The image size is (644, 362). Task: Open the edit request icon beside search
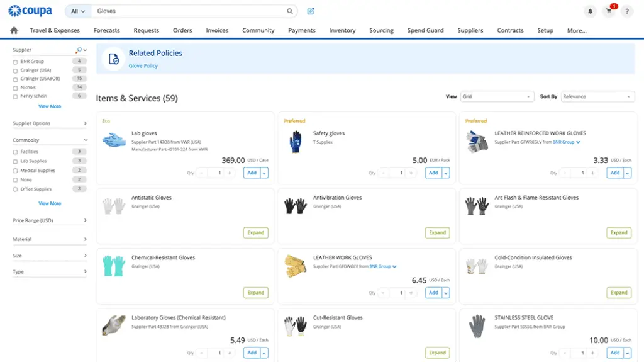coord(311,11)
